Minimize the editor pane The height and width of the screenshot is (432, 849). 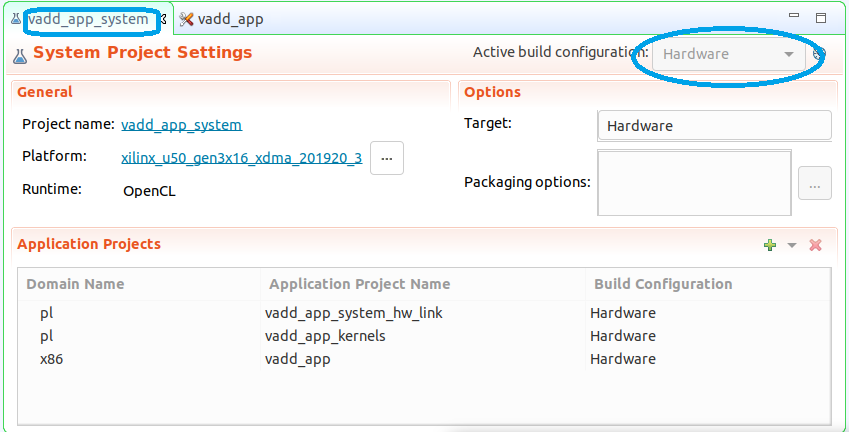click(794, 16)
